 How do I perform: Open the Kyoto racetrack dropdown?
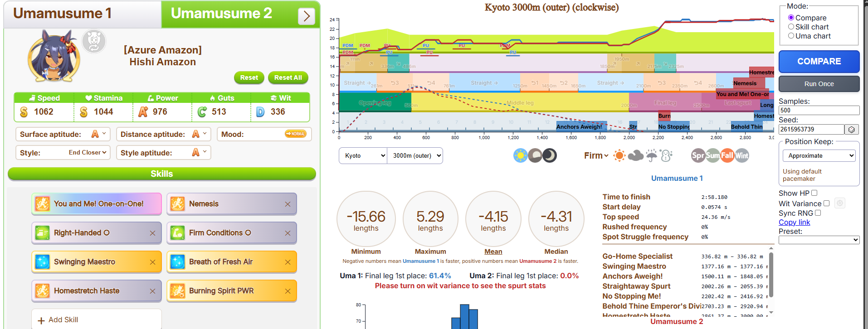363,155
